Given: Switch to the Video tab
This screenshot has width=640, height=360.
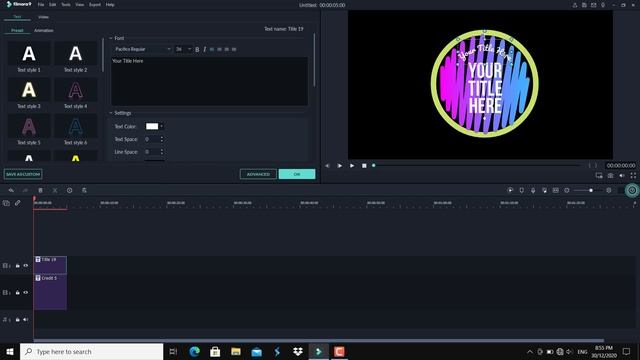Looking at the screenshot, I should [43, 17].
